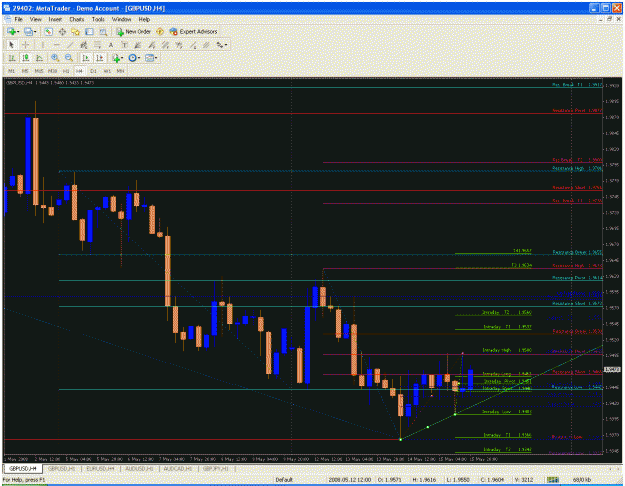Open the View menu

click(35, 19)
